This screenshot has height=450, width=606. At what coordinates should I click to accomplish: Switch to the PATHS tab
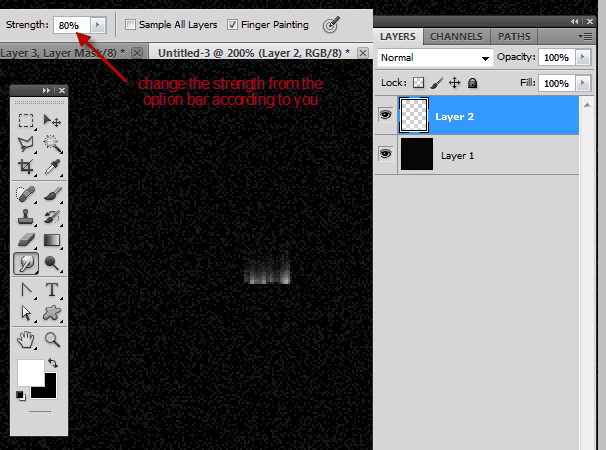point(514,37)
